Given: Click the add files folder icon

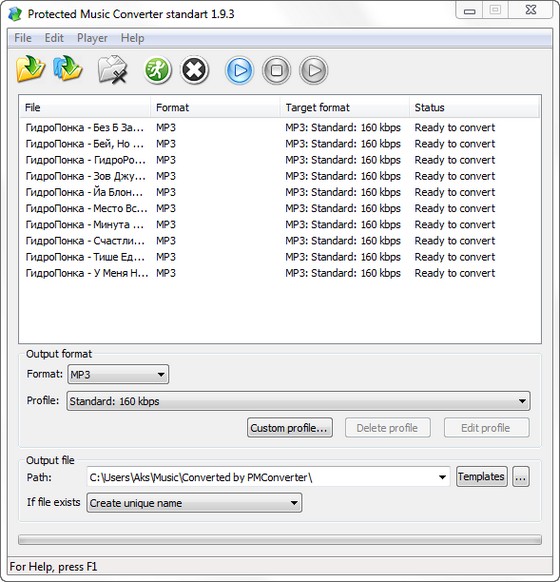Looking at the screenshot, I should click(30, 69).
